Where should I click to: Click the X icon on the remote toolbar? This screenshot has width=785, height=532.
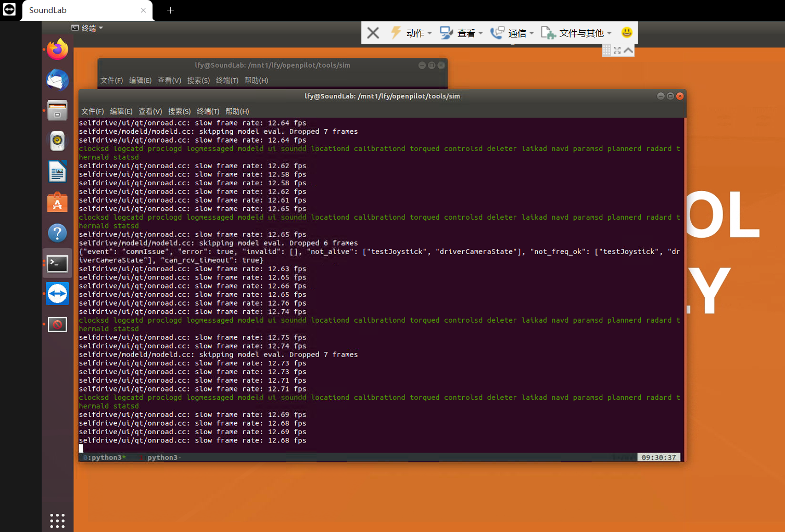(373, 32)
